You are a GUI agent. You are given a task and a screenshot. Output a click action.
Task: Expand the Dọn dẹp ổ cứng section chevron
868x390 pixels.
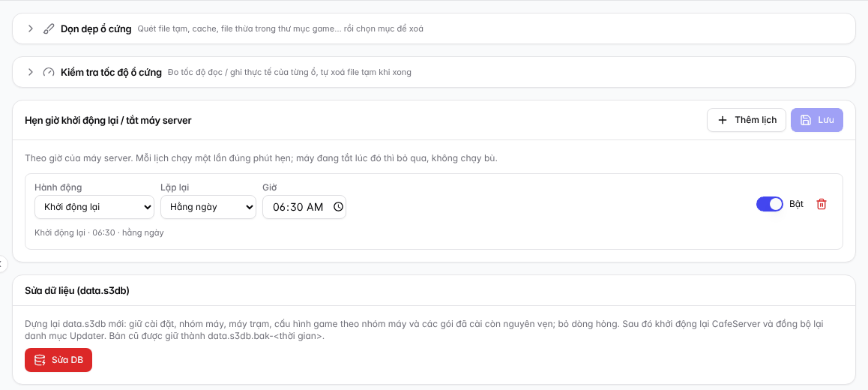coord(31,28)
